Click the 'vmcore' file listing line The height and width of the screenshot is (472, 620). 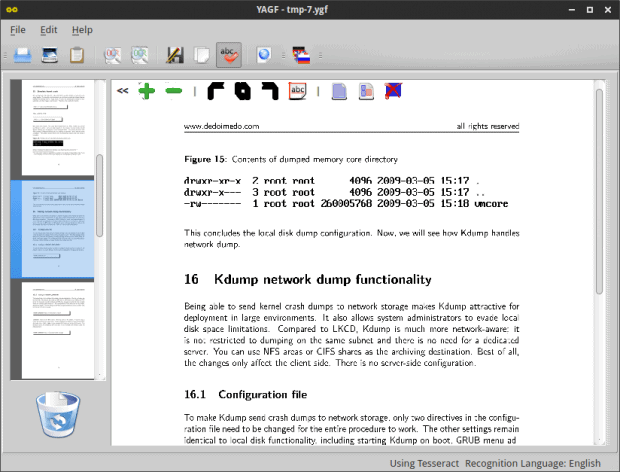[x=346, y=204]
